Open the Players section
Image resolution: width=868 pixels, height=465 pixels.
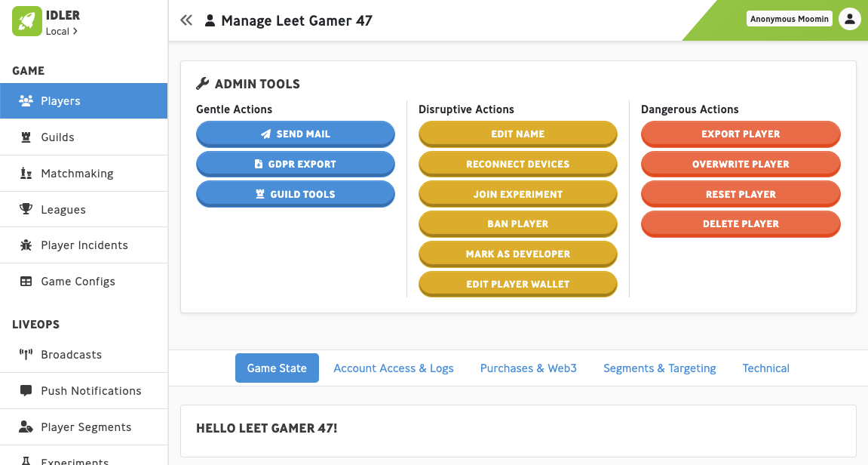pos(84,101)
